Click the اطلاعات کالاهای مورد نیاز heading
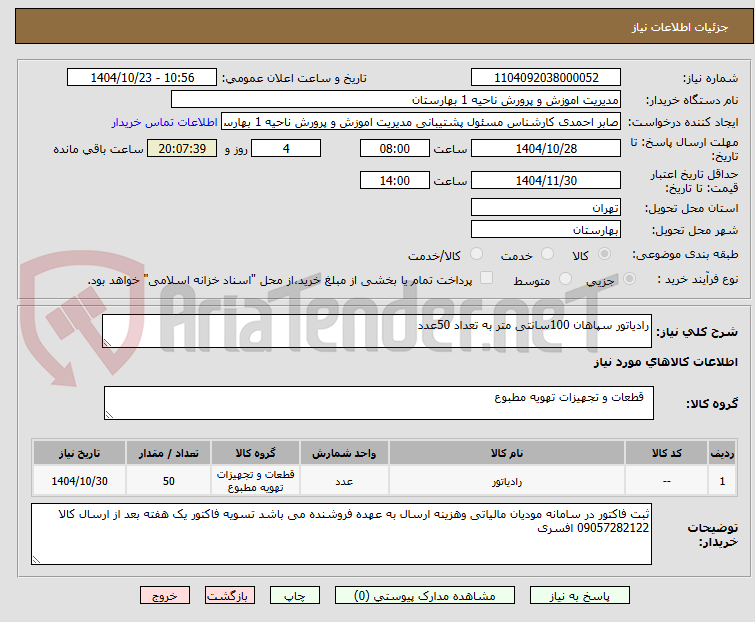The width and height of the screenshot is (755, 622). [x=666, y=362]
